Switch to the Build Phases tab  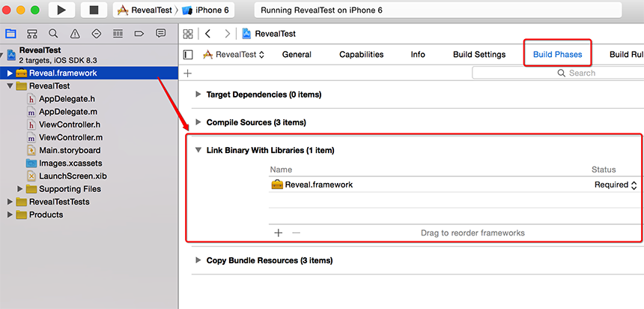point(557,54)
